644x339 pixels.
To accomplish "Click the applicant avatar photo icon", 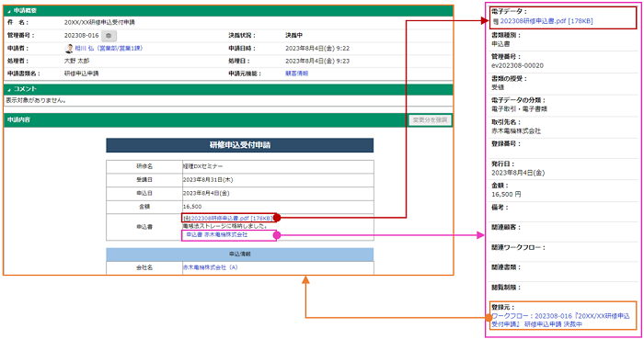I will pyautogui.click(x=69, y=49).
